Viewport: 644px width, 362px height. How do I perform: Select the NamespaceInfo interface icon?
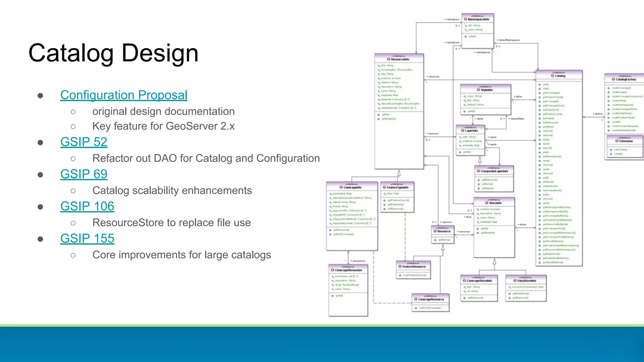[466, 19]
